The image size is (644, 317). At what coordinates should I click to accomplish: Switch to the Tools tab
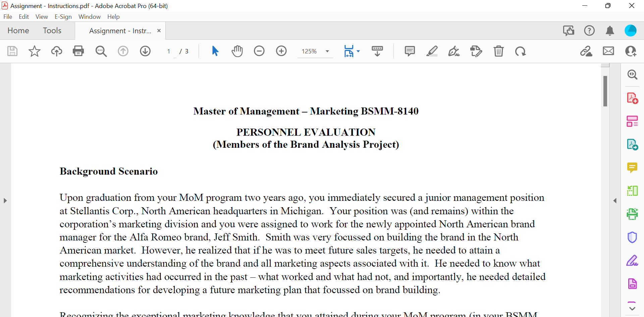(52, 31)
